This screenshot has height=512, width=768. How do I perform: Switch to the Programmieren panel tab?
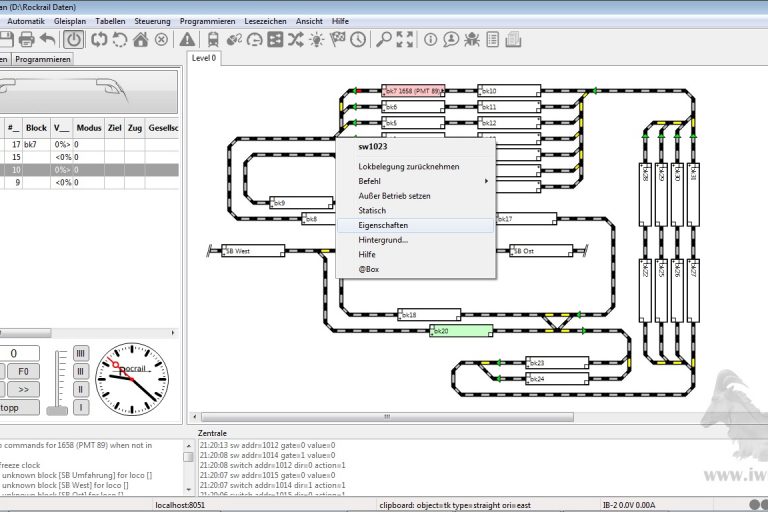point(43,59)
